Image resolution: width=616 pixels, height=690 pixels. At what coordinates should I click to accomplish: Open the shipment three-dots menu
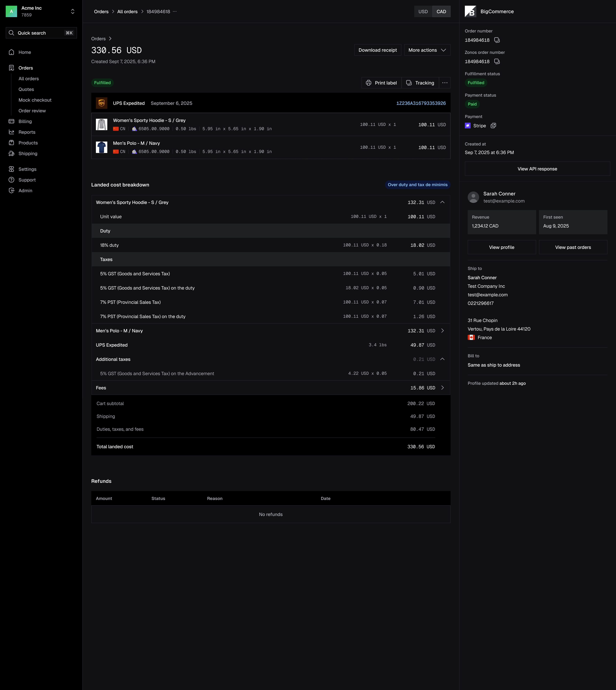coord(445,83)
